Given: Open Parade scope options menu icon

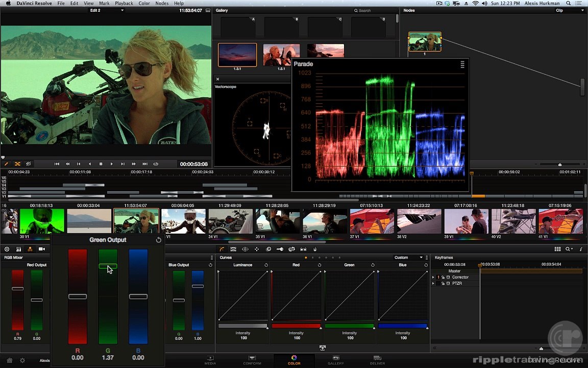Looking at the screenshot, I should tap(462, 64).
